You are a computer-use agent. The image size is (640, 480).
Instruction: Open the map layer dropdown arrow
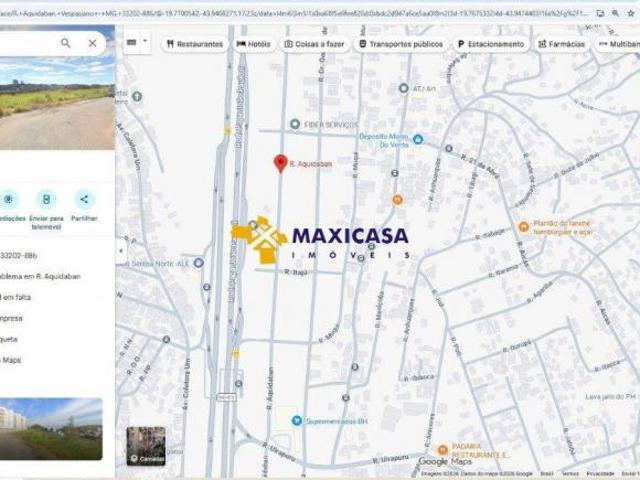click(x=144, y=42)
